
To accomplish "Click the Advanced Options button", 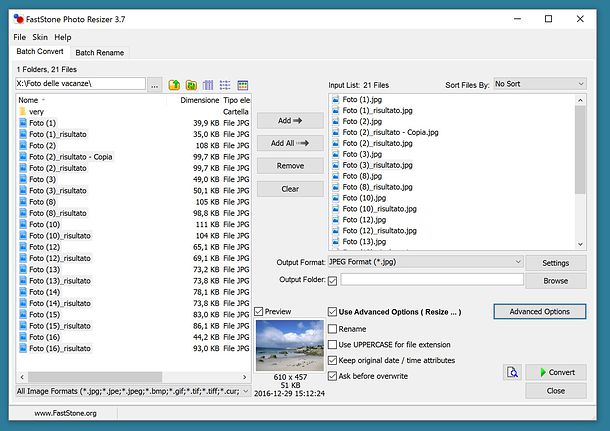I will [x=540, y=312].
